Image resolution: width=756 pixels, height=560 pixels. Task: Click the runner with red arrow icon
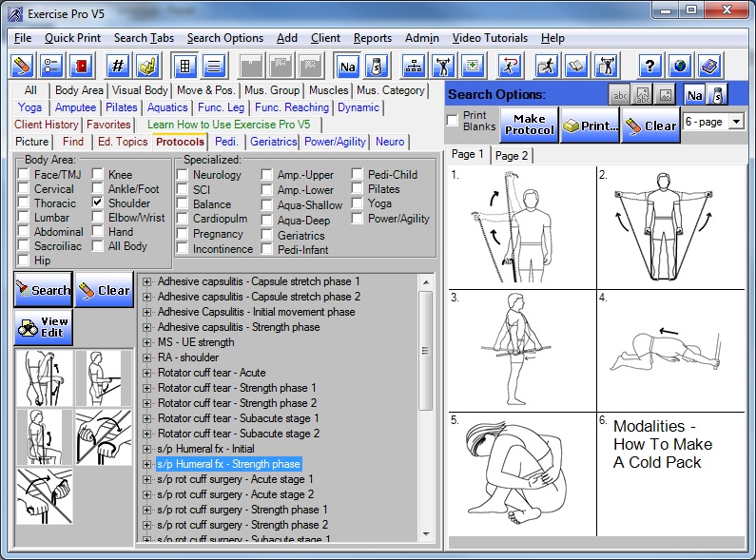pyautogui.click(x=510, y=66)
